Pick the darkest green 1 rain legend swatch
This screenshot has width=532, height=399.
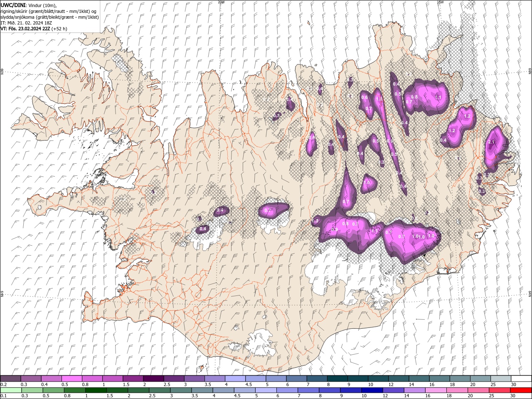pos(95,390)
